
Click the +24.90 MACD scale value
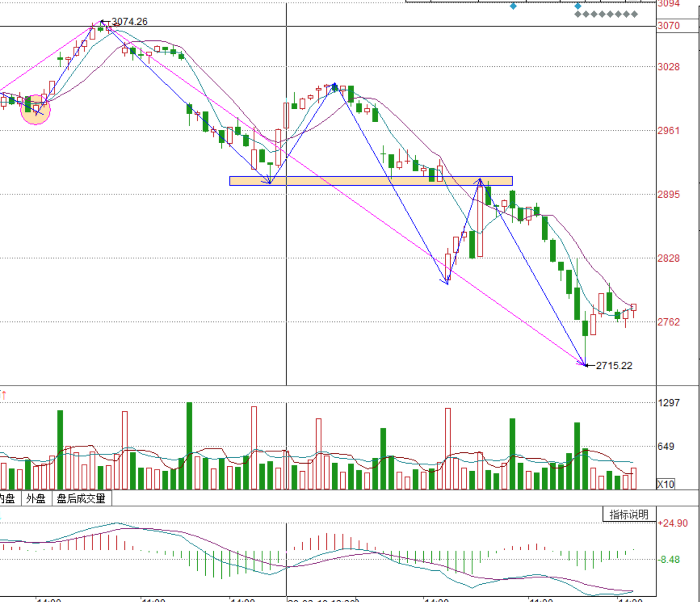click(x=673, y=523)
